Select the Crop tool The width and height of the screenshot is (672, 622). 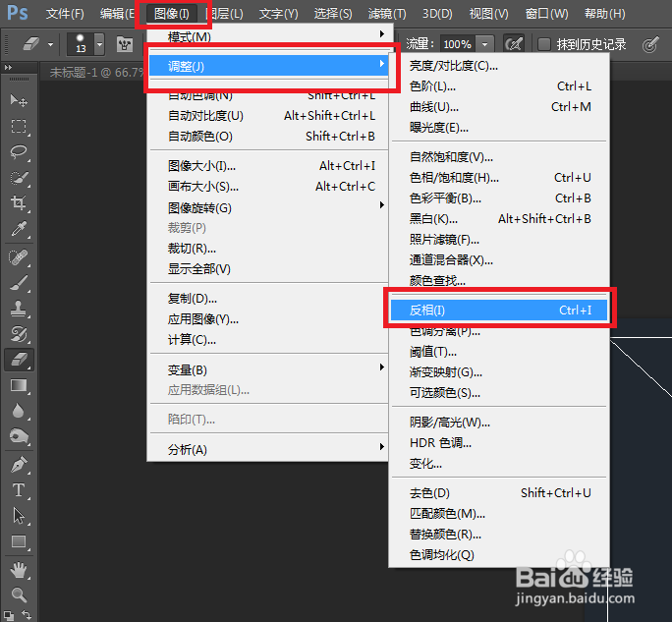point(19,202)
